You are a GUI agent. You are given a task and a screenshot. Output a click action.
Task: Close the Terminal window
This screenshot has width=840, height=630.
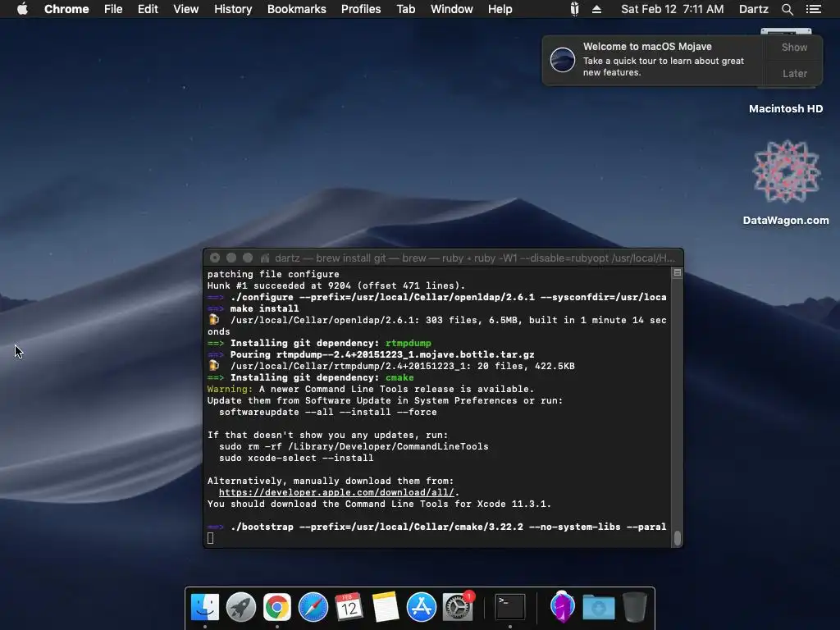pos(215,258)
